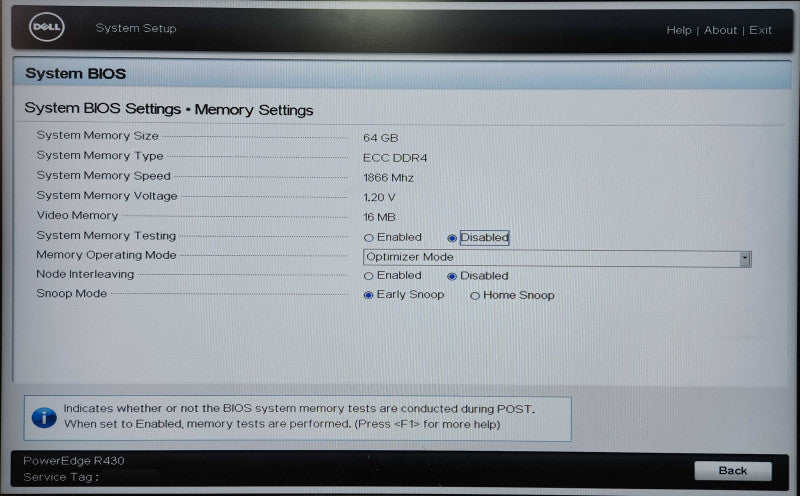Click the Node Interleaving label
The image size is (800, 496).
click(x=85, y=274)
